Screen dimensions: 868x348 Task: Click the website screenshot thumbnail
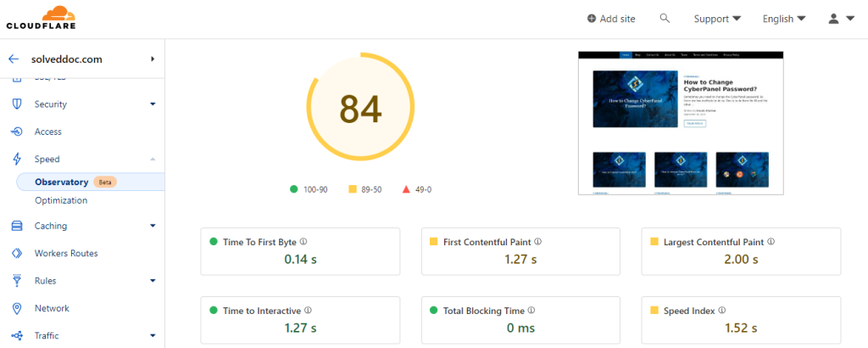point(681,123)
